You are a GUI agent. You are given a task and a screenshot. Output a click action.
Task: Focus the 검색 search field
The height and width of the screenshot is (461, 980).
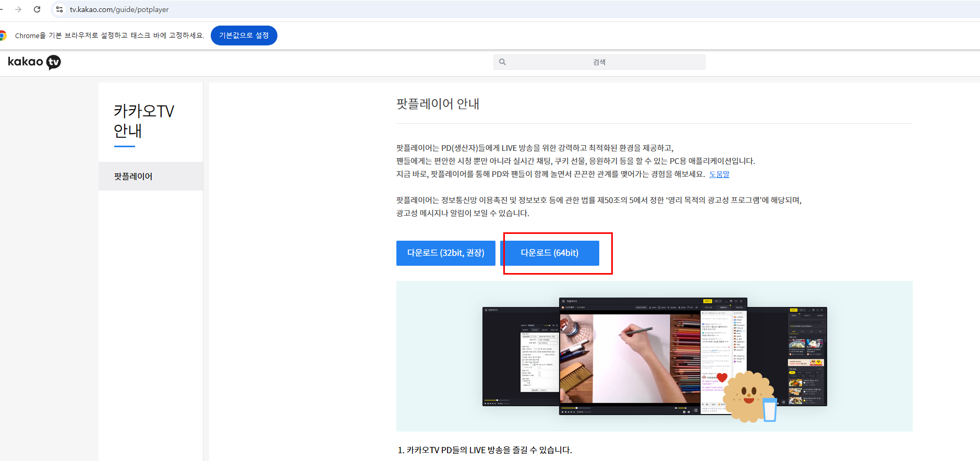[x=599, y=62]
